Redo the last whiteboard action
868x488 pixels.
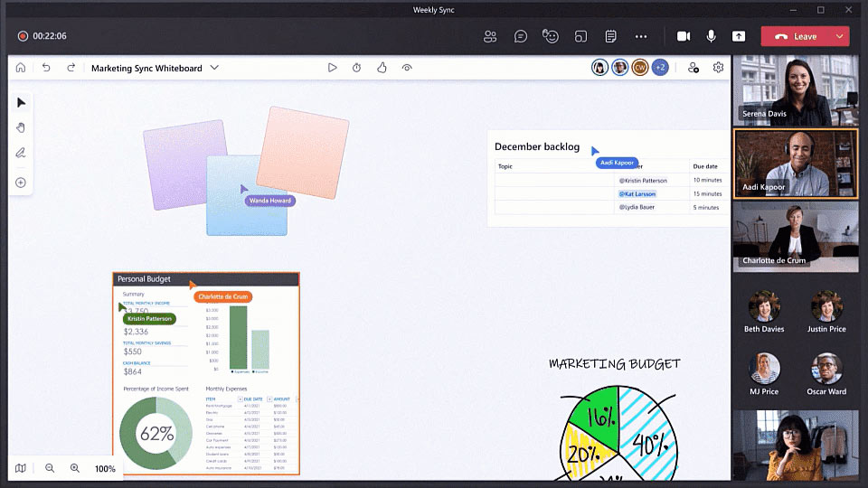click(71, 68)
